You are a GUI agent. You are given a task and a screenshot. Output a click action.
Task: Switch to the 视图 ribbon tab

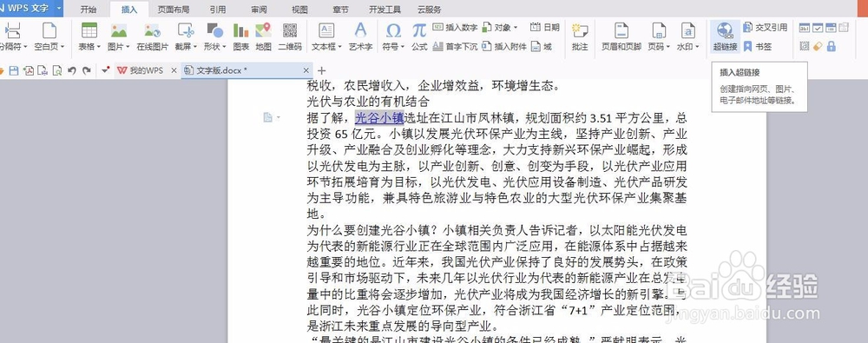(x=299, y=10)
